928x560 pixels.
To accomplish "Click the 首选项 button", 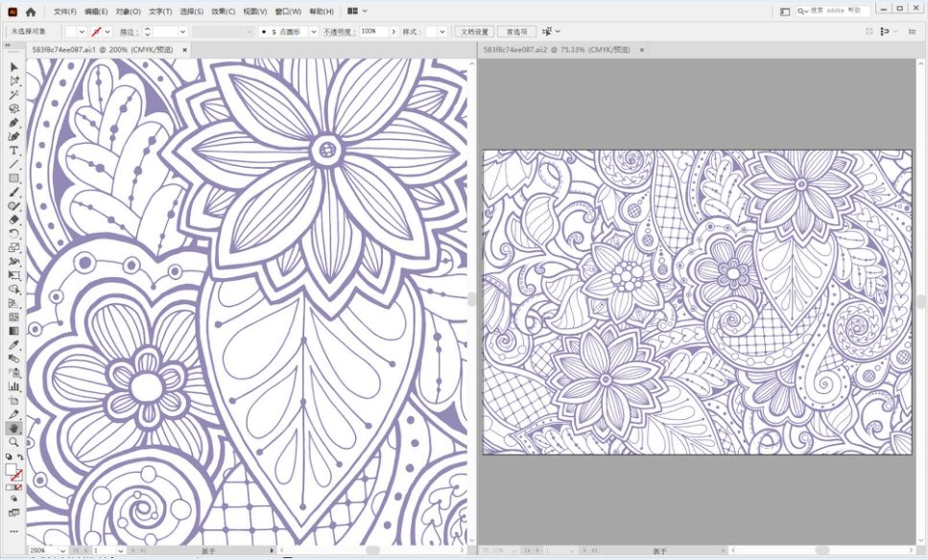I will coord(516,32).
